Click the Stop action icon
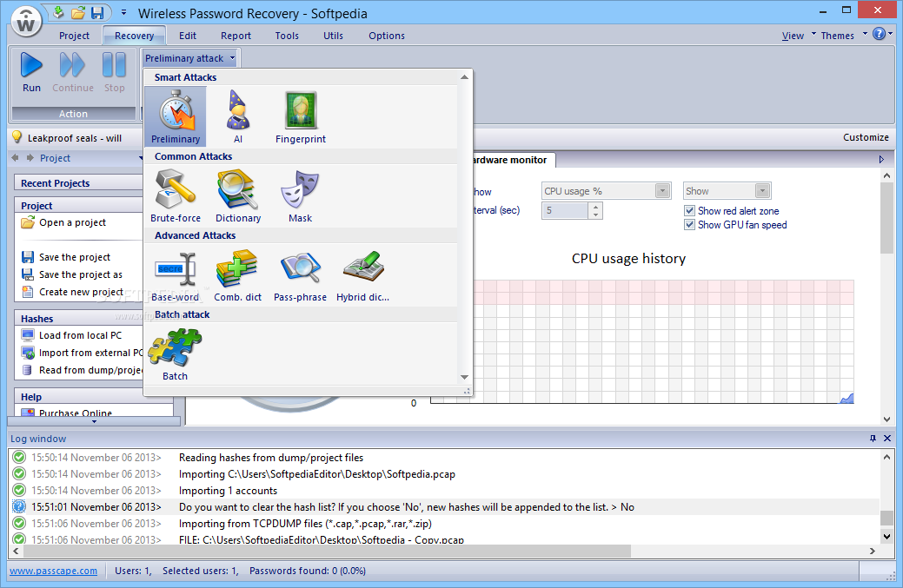The image size is (903, 588). [114, 72]
